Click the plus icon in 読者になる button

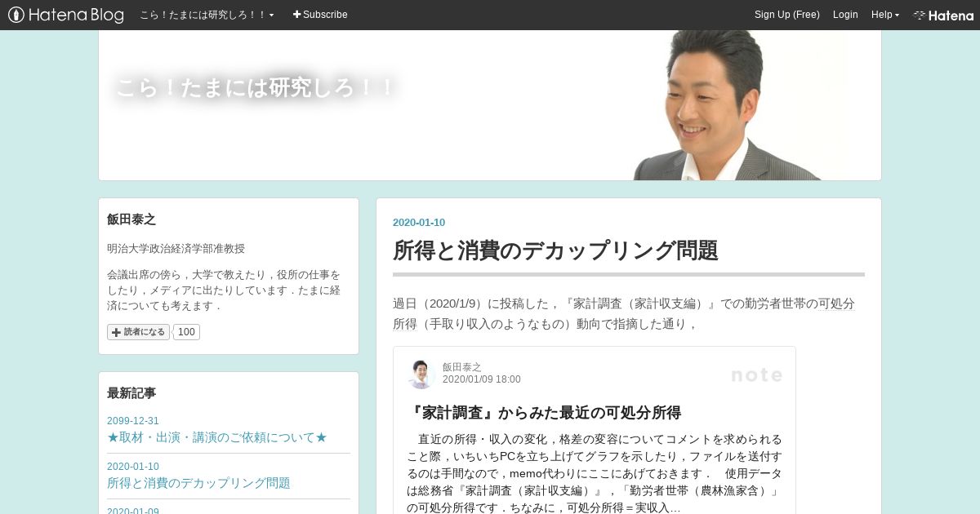116,332
